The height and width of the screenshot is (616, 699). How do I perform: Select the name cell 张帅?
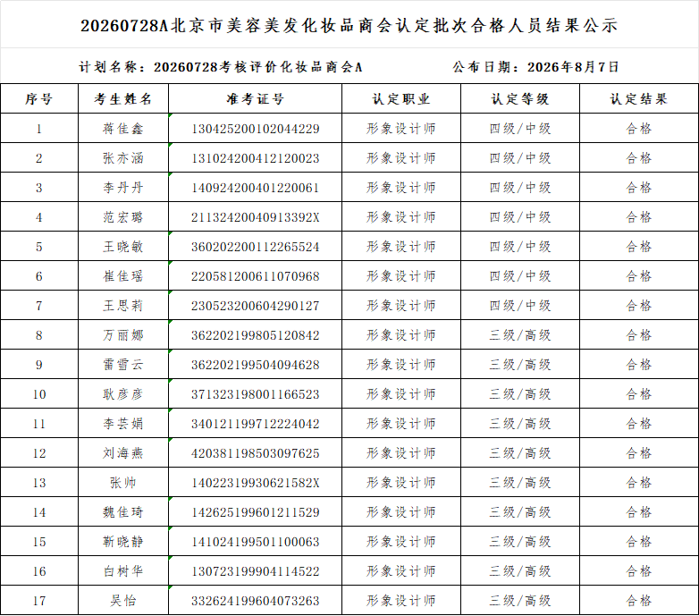pos(123,483)
